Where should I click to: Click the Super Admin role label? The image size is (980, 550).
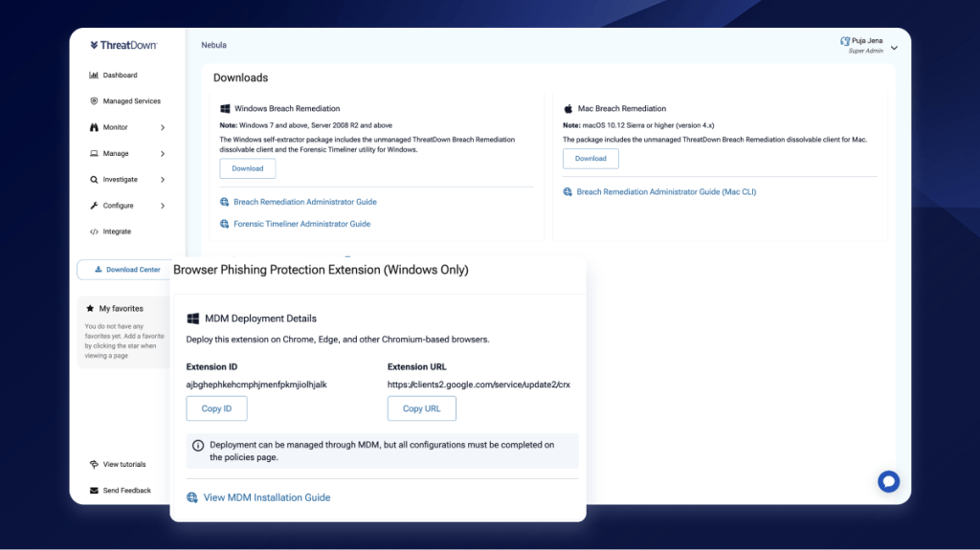tap(865, 52)
